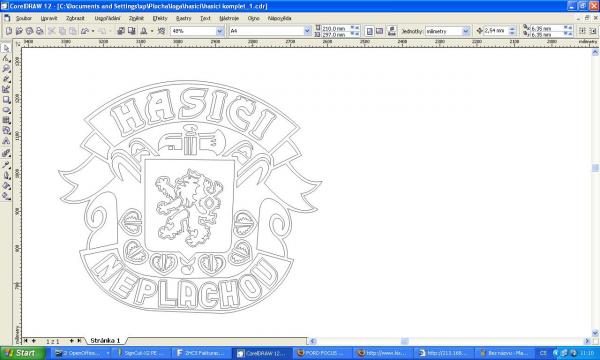Toggle portrait page orientation

369,31
